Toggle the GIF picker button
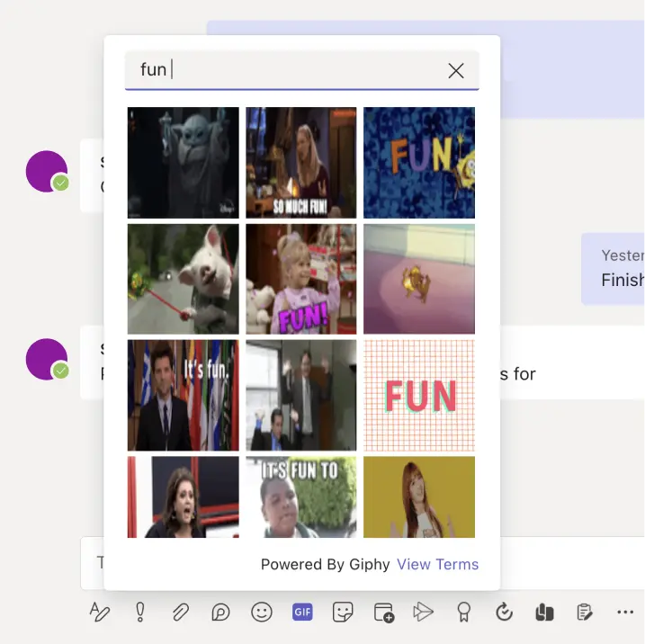The image size is (645, 644). pyautogui.click(x=302, y=613)
